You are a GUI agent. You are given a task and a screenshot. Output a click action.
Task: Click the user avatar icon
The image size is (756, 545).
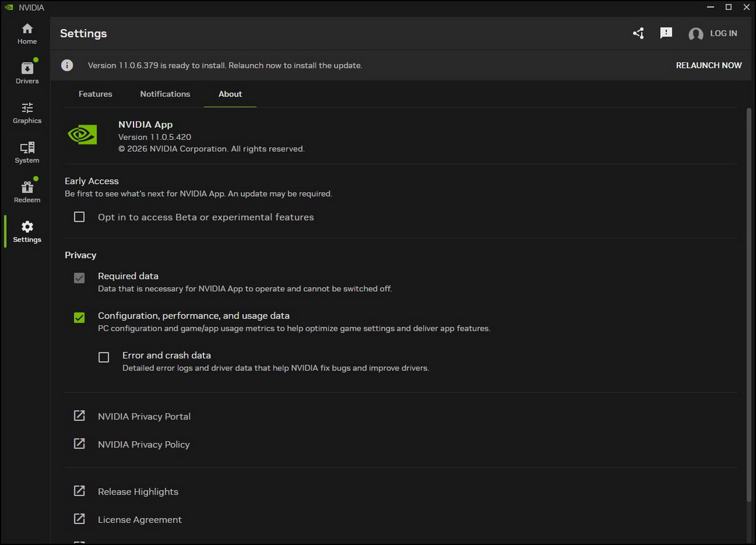click(x=696, y=34)
